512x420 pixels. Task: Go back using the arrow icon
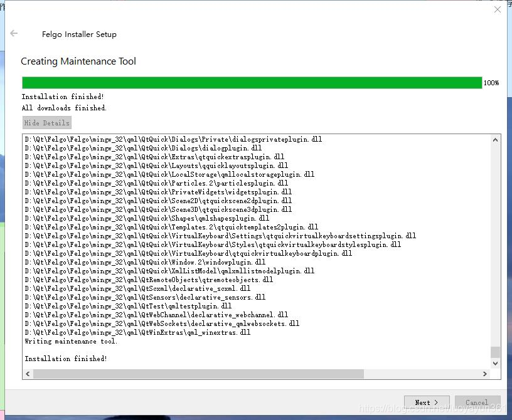click(x=14, y=33)
